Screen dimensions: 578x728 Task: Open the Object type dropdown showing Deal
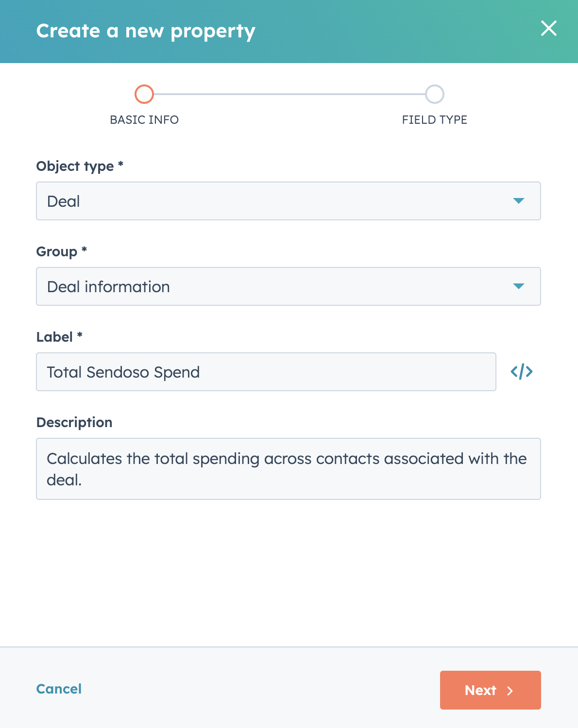point(289,201)
